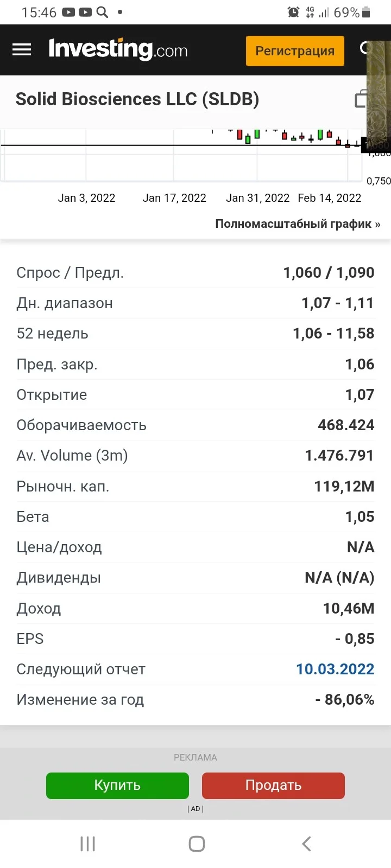Tap the alarm icon in status bar
Image resolution: width=391 pixels, height=868 pixels.
click(293, 12)
